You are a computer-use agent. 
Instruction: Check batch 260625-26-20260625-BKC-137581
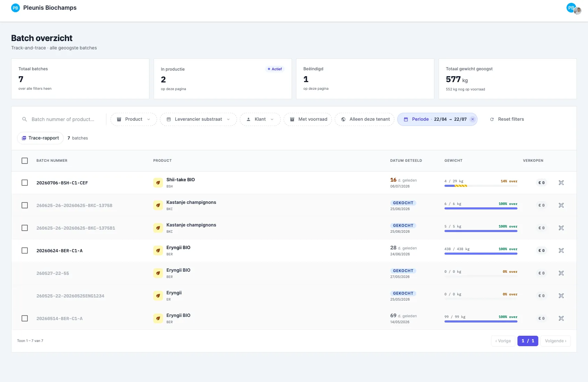tap(25, 228)
